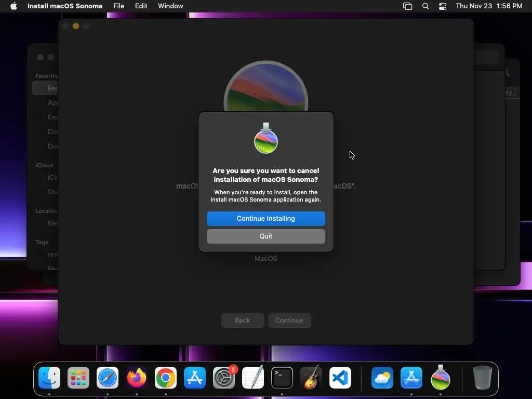Image resolution: width=532 pixels, height=399 pixels.
Task: Click the Tags heading in the Finder sidebar
Action: (42, 242)
